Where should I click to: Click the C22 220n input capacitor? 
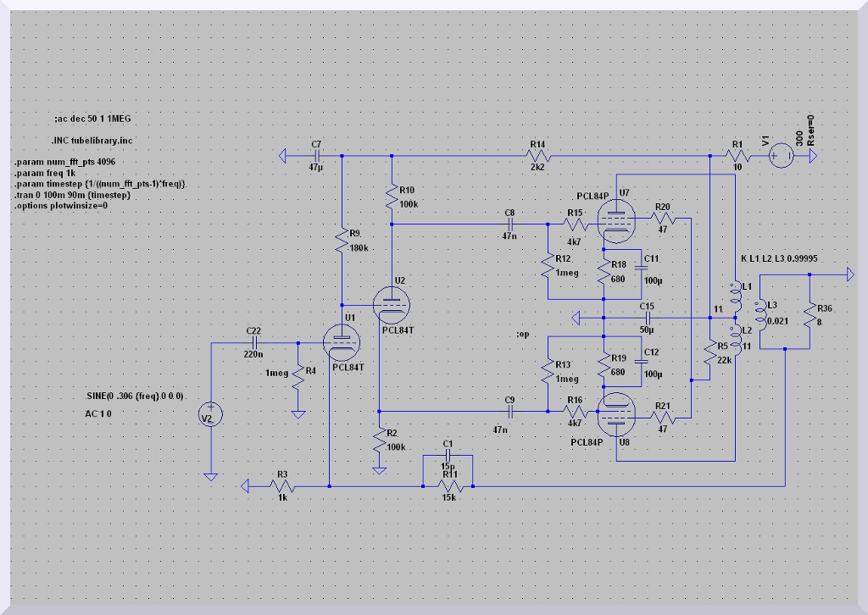click(253, 342)
